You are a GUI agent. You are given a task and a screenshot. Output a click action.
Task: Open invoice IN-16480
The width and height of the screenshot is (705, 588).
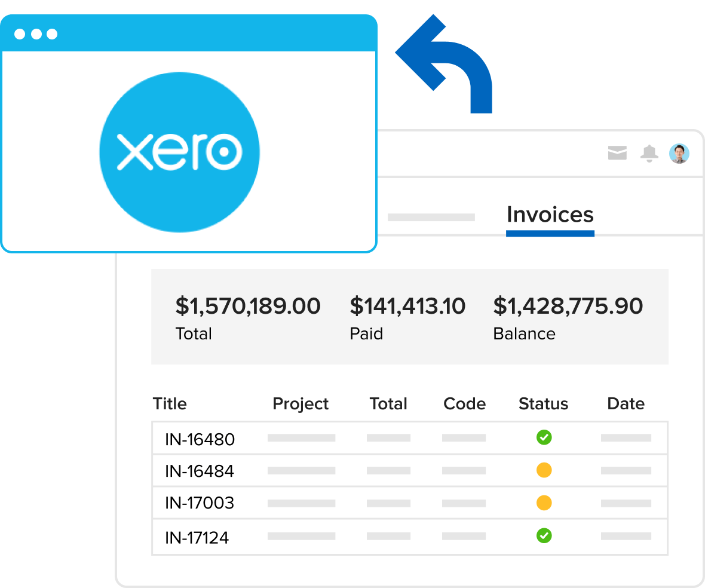coord(200,439)
